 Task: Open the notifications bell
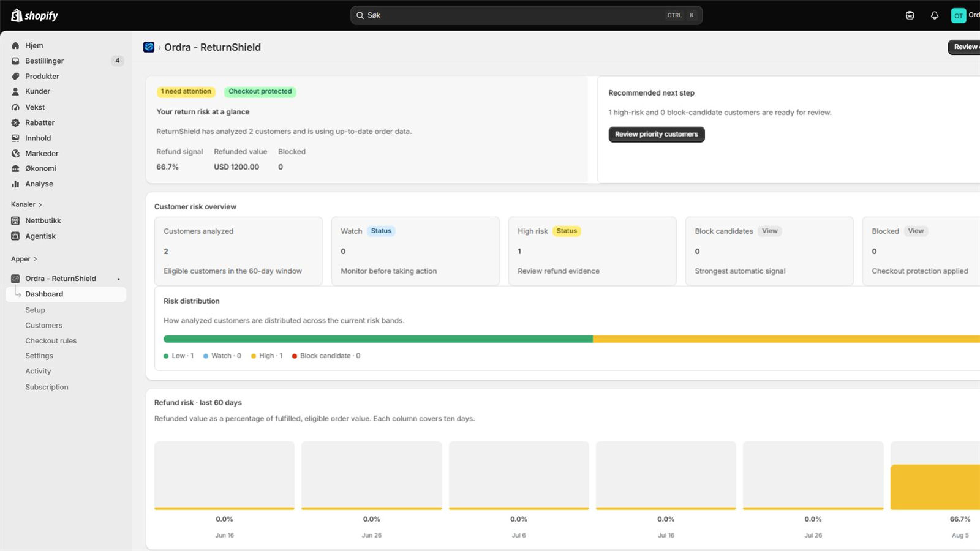coord(935,15)
